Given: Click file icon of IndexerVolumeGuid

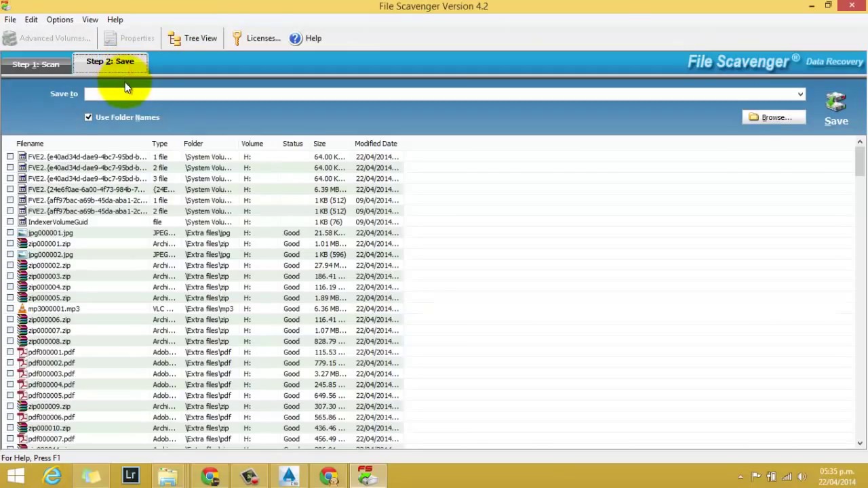Looking at the screenshot, I should pos(22,222).
